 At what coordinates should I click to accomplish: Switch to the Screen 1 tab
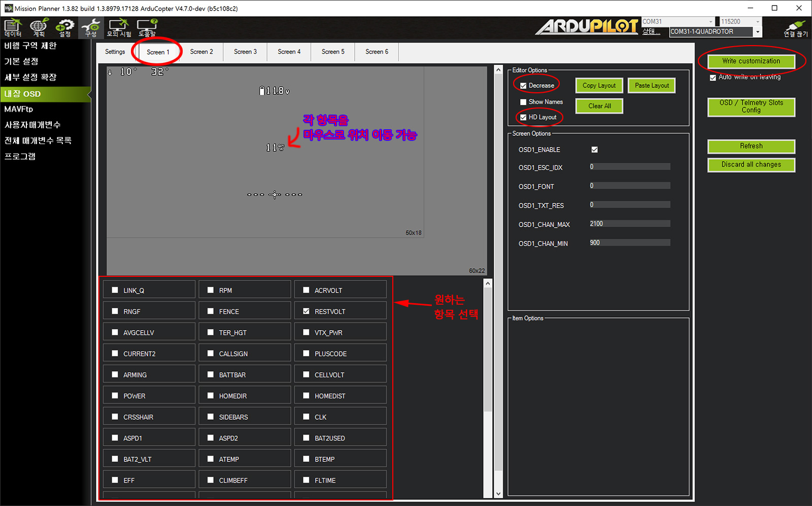[x=158, y=52]
